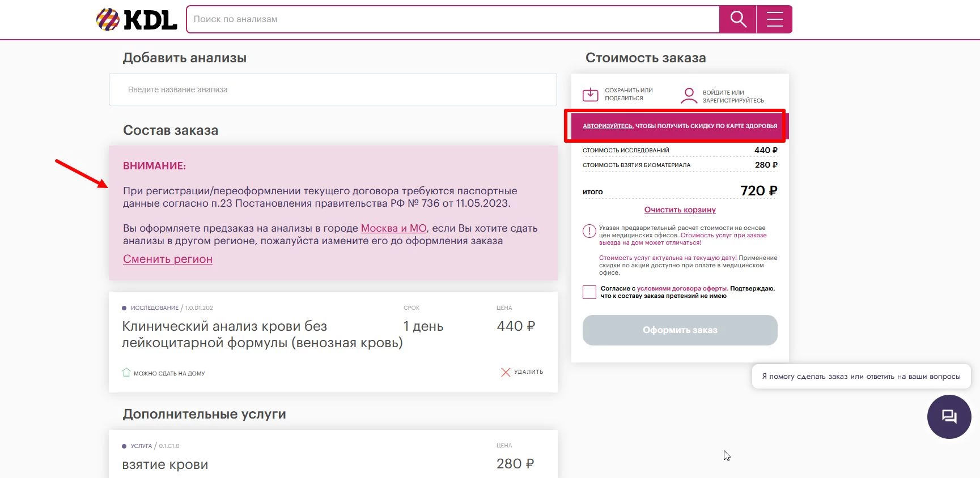Click the red X delete icon

506,372
